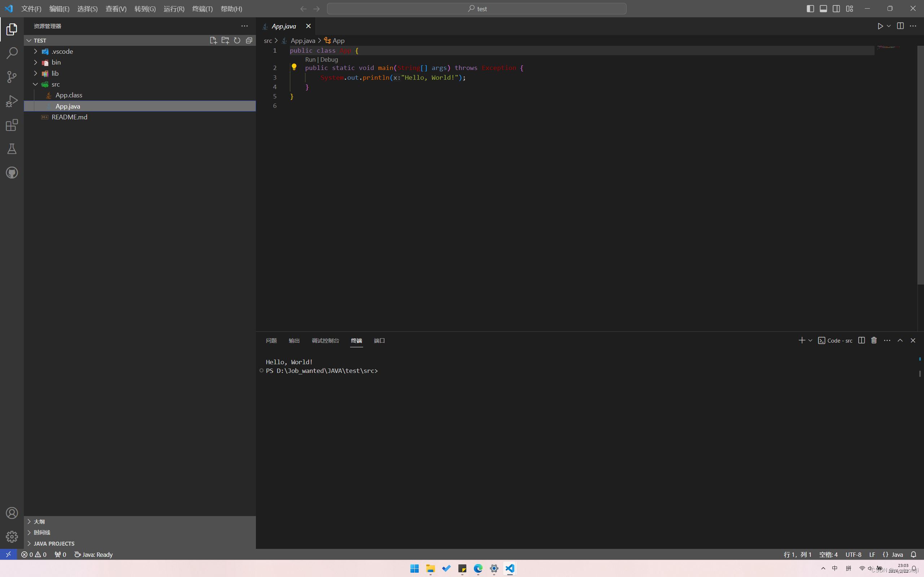Open the Run and Debug view

click(x=12, y=101)
